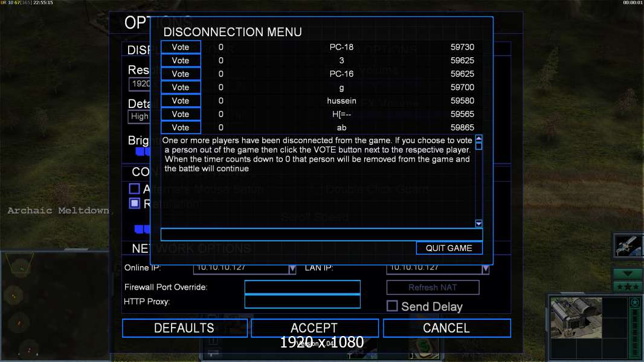Vote out player hussein
The height and width of the screenshot is (362, 644).
[x=181, y=101]
